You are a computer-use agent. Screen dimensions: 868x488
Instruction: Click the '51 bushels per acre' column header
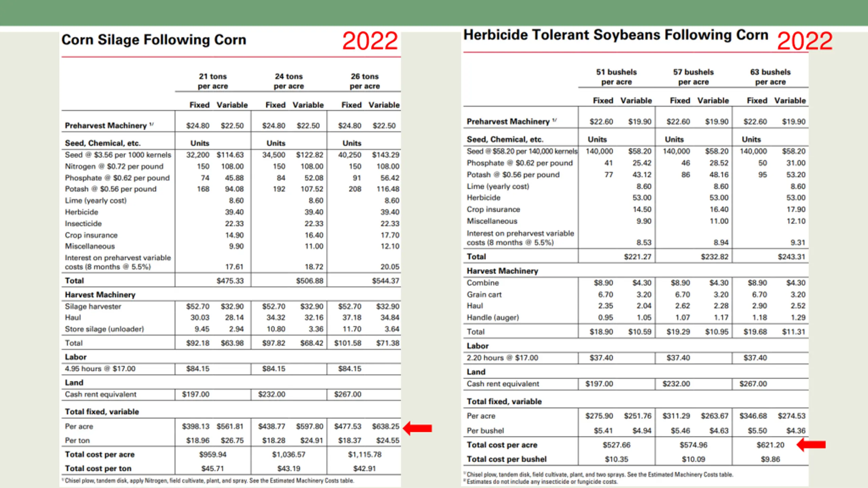[x=616, y=77]
